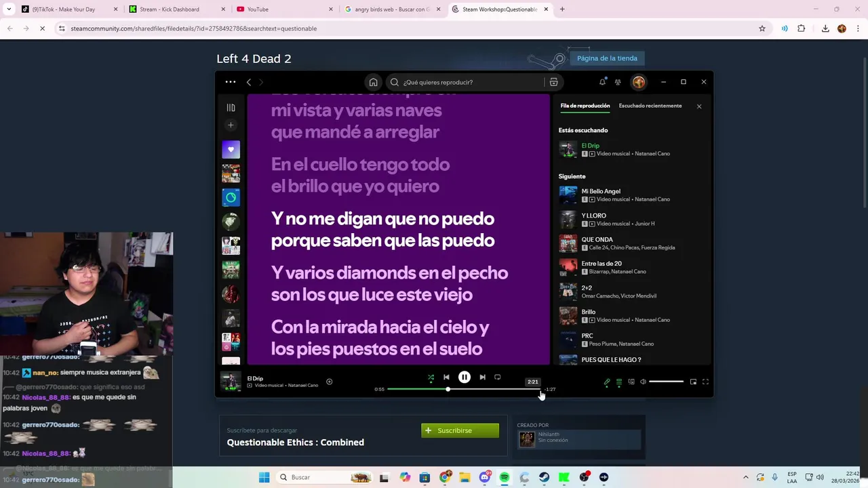Skip to next track in Spotify
The width and height of the screenshot is (868, 488).
pyautogui.click(x=482, y=377)
